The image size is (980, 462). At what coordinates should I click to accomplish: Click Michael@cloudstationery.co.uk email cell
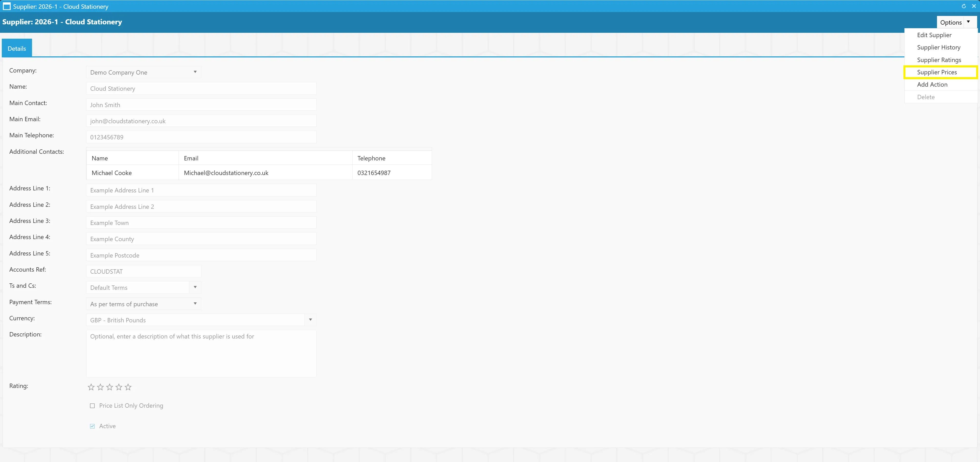click(265, 172)
